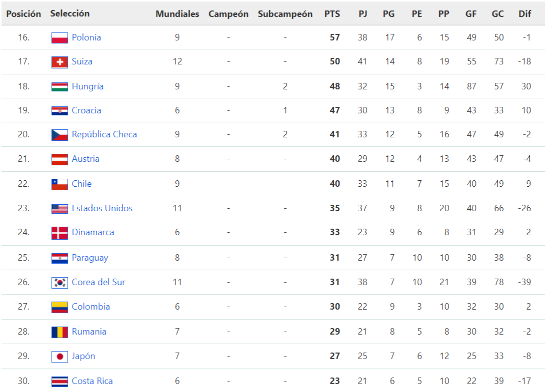This screenshot has width=545, height=392.
Task: Click the Czech Republic flag icon
Action: click(x=59, y=135)
